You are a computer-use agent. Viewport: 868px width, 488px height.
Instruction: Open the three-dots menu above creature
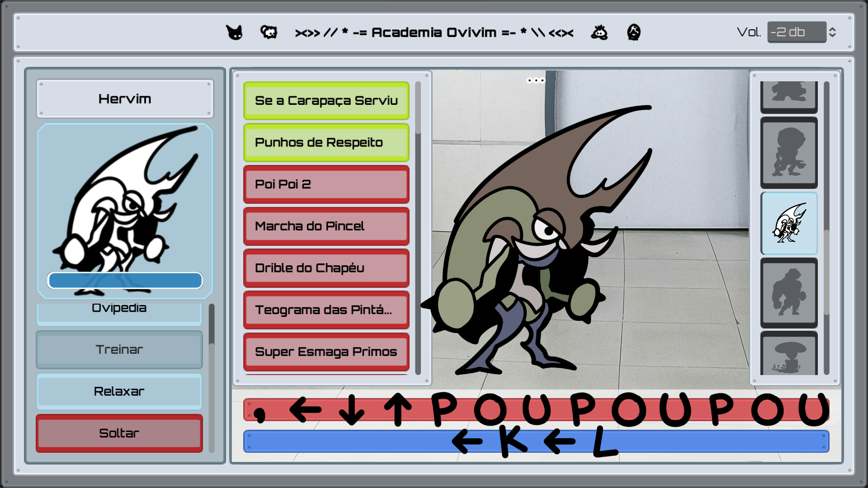click(x=536, y=80)
